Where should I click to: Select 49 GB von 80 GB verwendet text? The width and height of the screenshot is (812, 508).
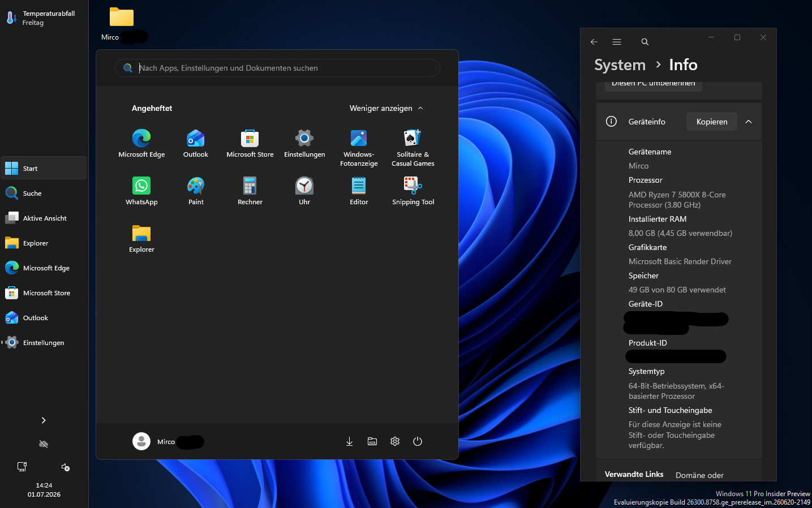677,290
